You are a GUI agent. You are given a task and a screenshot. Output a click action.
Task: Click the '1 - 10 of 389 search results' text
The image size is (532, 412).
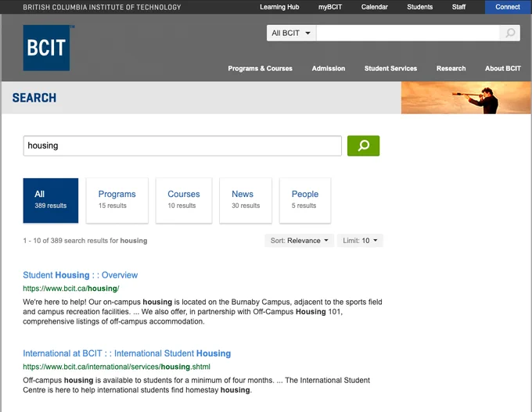coord(85,241)
